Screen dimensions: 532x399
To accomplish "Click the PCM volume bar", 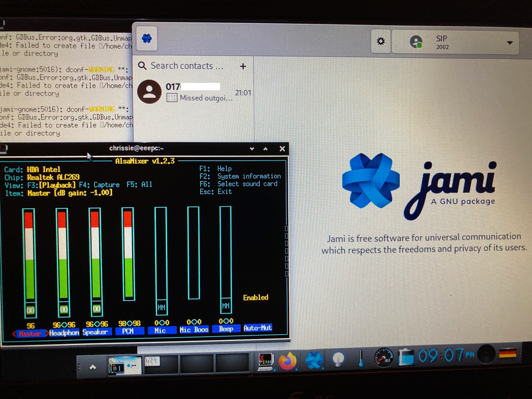I will click(128, 254).
